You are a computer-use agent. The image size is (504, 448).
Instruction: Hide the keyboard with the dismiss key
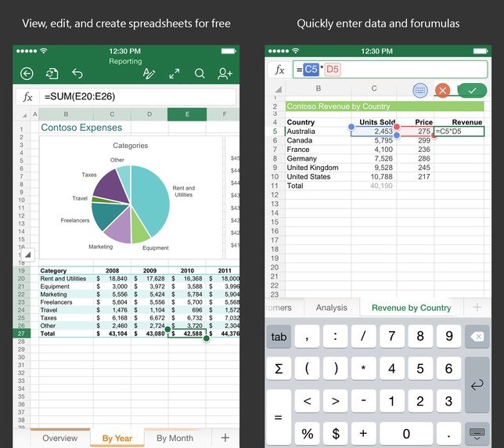pyautogui.click(x=477, y=433)
